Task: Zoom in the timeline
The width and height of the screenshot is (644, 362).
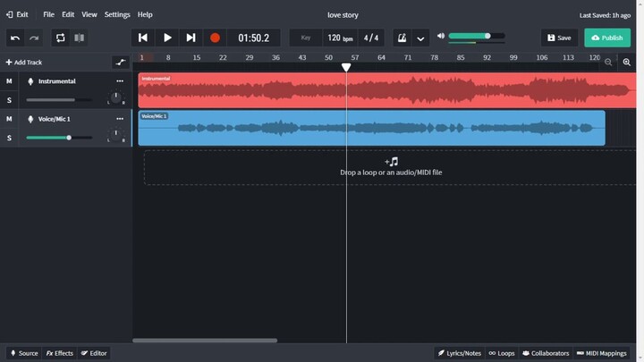Action: point(626,62)
